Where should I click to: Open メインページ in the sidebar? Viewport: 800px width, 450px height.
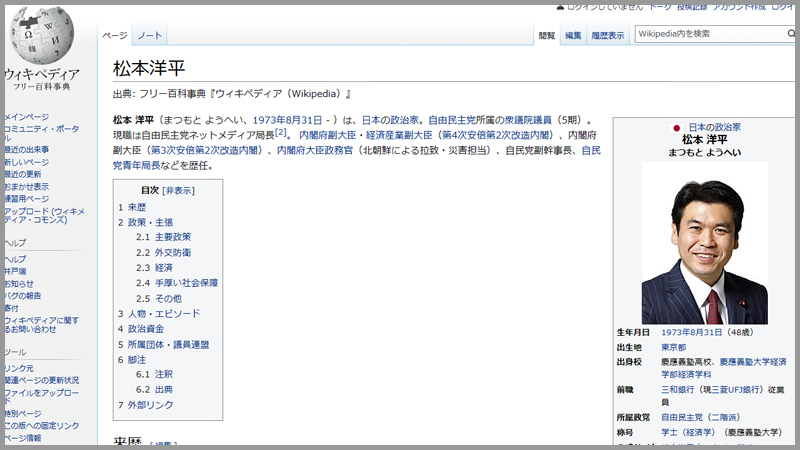(27, 117)
